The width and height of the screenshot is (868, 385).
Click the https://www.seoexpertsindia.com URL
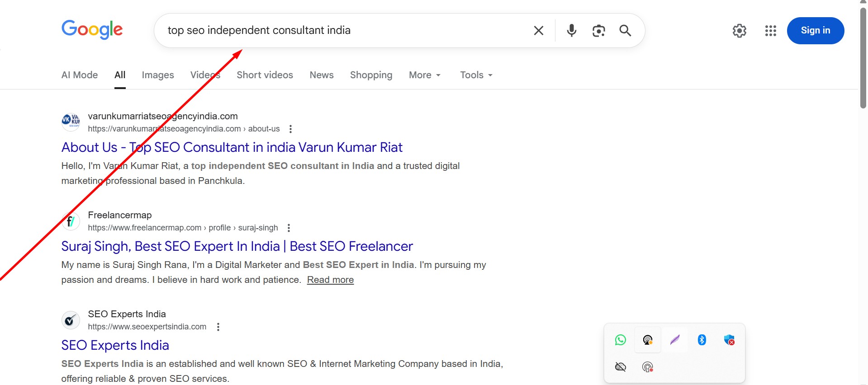(147, 327)
